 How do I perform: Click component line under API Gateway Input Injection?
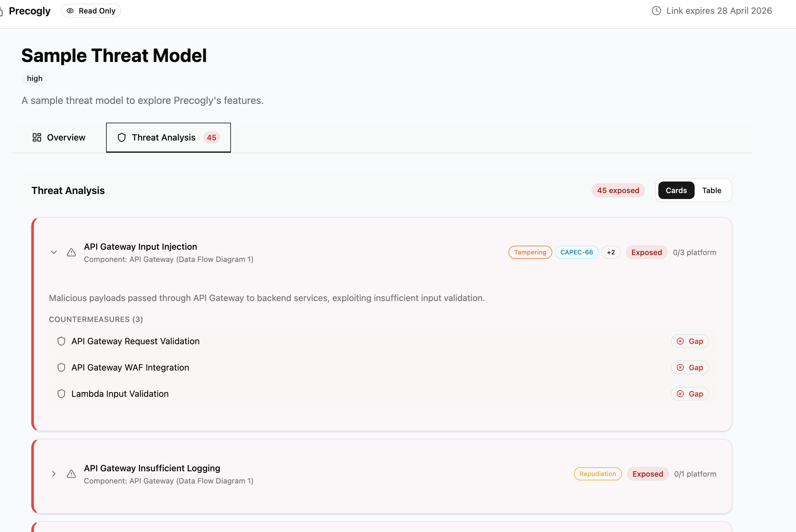(x=169, y=259)
